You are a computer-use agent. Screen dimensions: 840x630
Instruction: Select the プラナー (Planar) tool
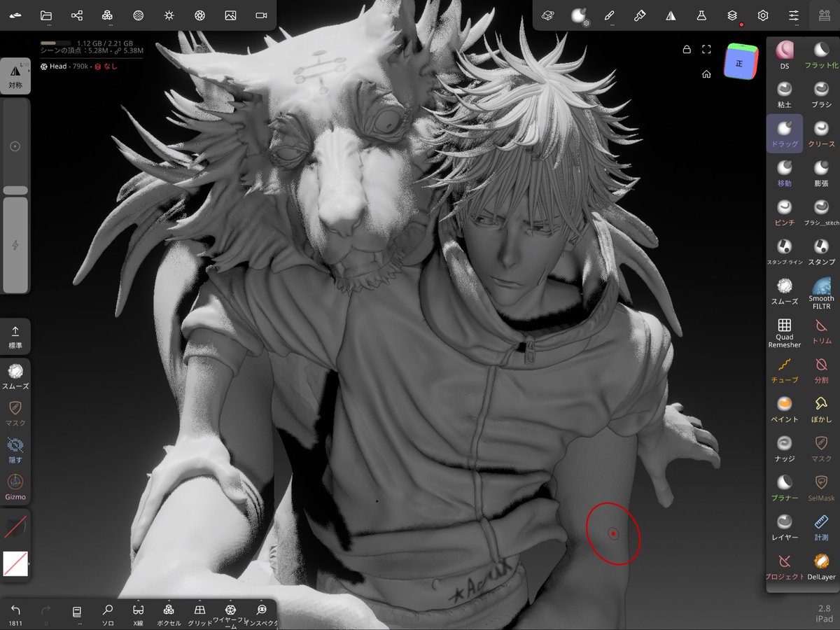tap(785, 488)
